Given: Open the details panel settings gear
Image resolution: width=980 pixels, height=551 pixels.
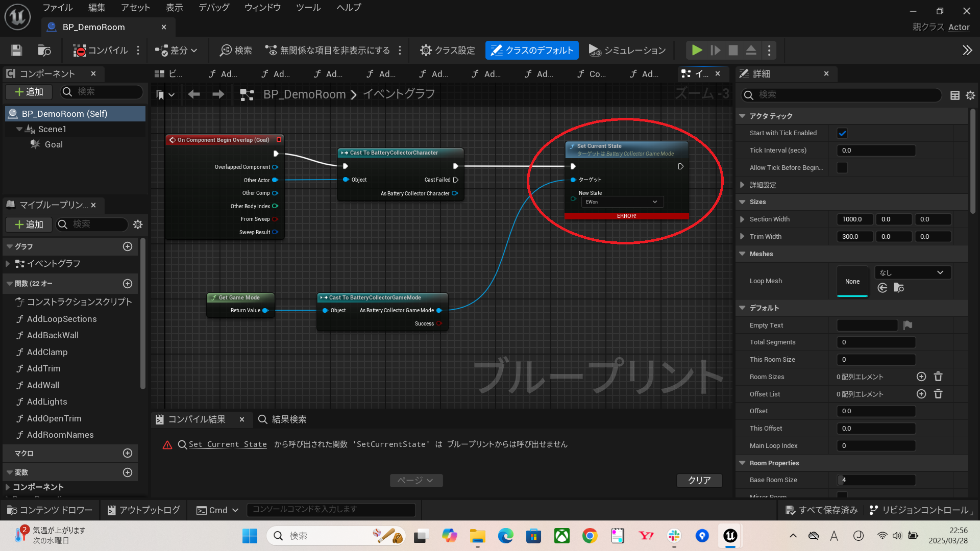Looking at the screenshot, I should point(970,95).
